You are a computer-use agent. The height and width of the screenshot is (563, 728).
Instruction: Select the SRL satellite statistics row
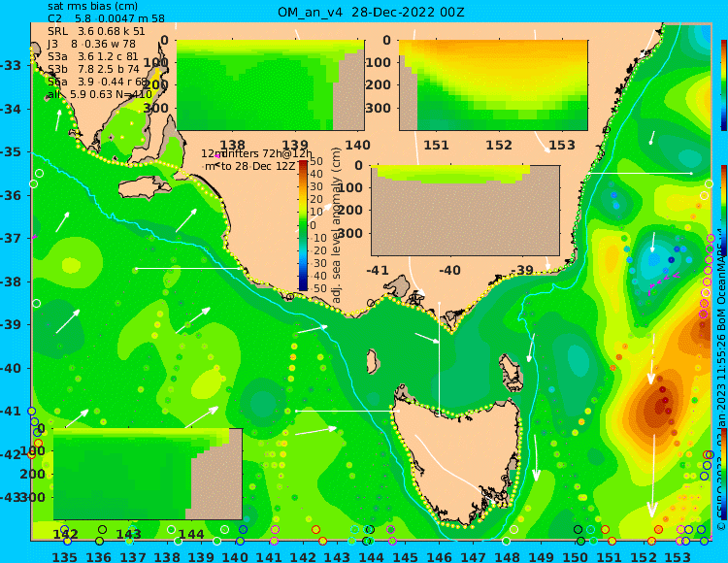click(96, 31)
